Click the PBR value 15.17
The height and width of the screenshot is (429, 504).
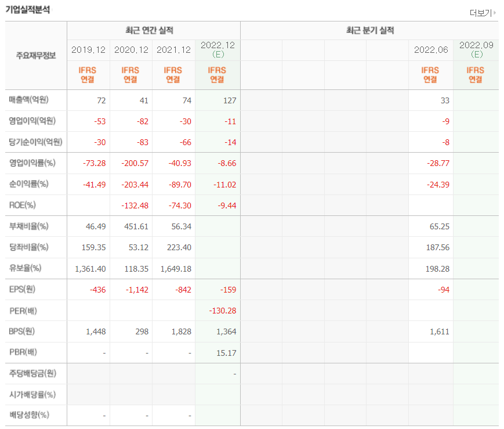[227, 354]
